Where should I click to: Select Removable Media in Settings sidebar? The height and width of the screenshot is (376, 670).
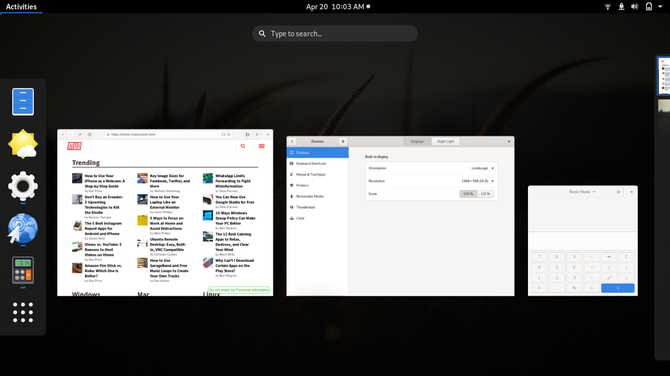(317, 196)
